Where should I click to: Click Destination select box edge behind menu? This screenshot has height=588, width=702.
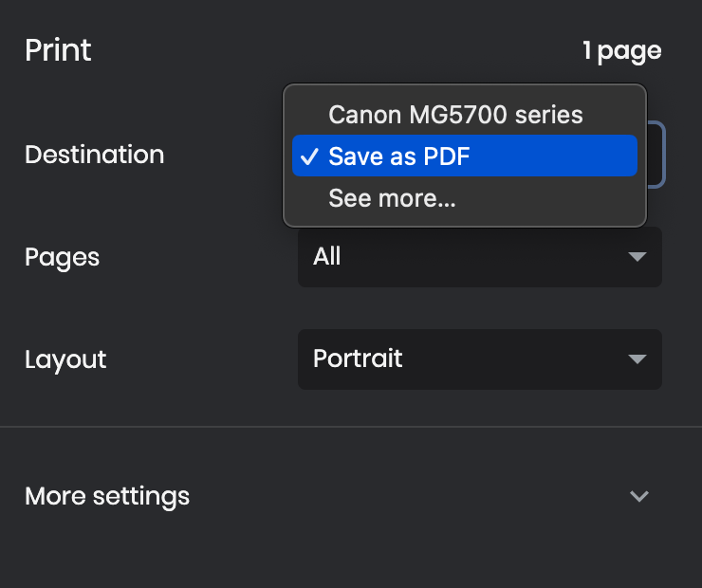click(656, 155)
